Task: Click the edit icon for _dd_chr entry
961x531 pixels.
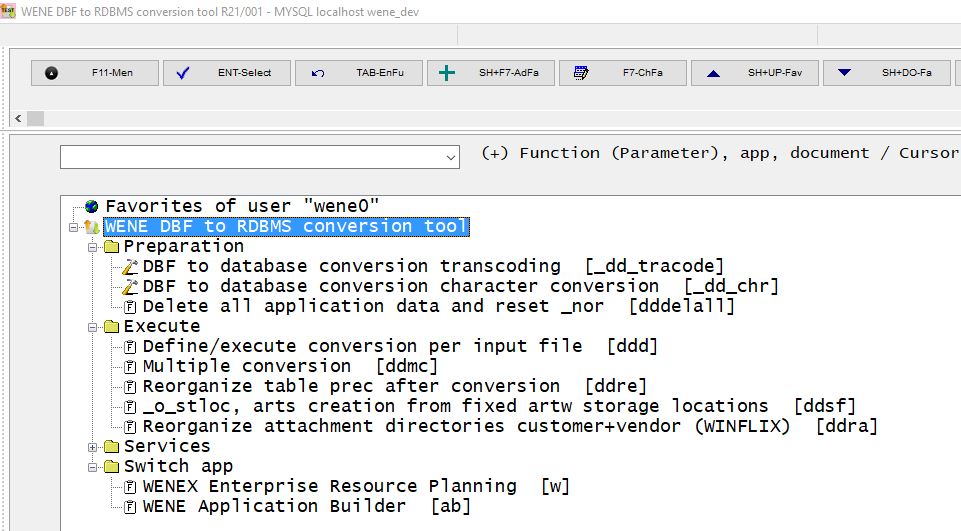Action: (130, 287)
